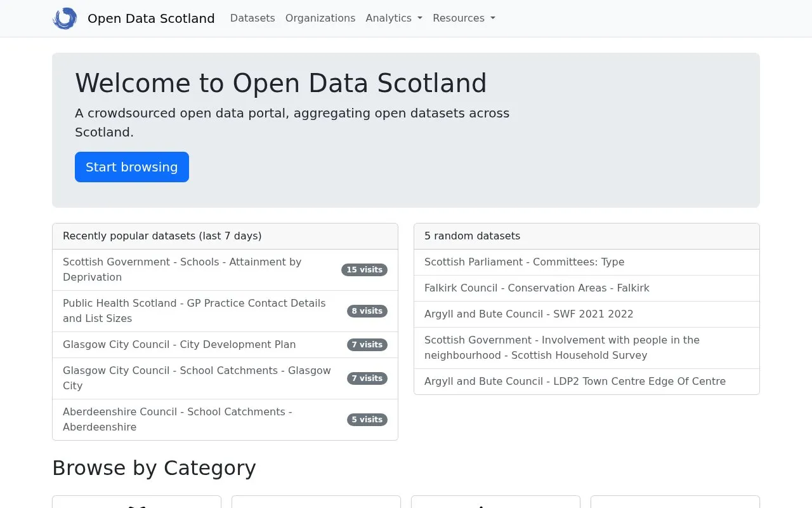Viewport: 812px width, 508px height.
Task: Click the 15 visits badge
Action: 364,270
